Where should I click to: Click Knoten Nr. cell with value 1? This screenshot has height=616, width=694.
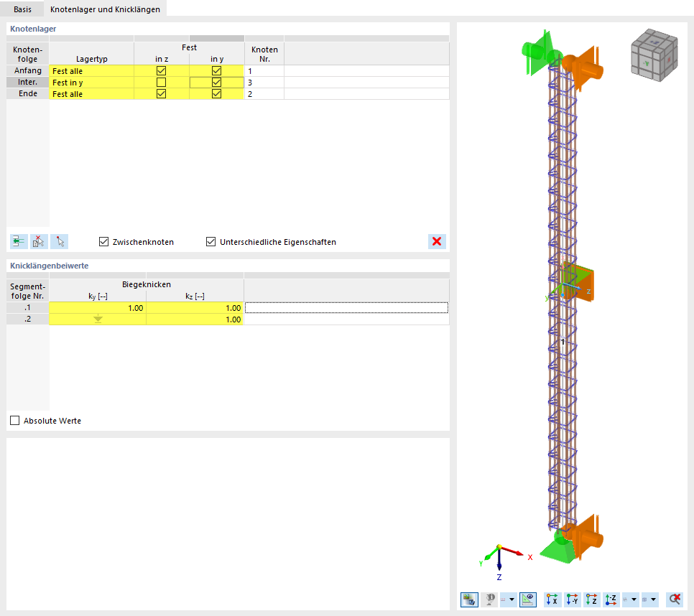[264, 71]
